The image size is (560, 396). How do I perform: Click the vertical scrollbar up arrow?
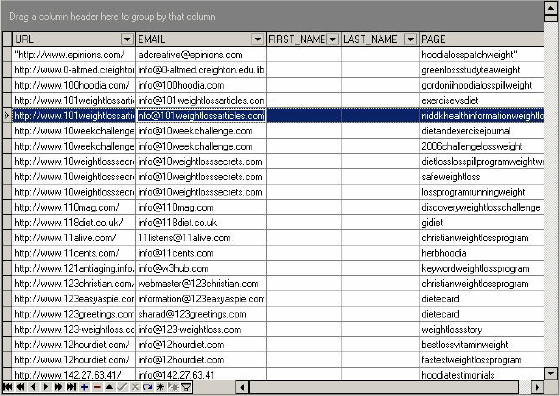pyautogui.click(x=551, y=8)
